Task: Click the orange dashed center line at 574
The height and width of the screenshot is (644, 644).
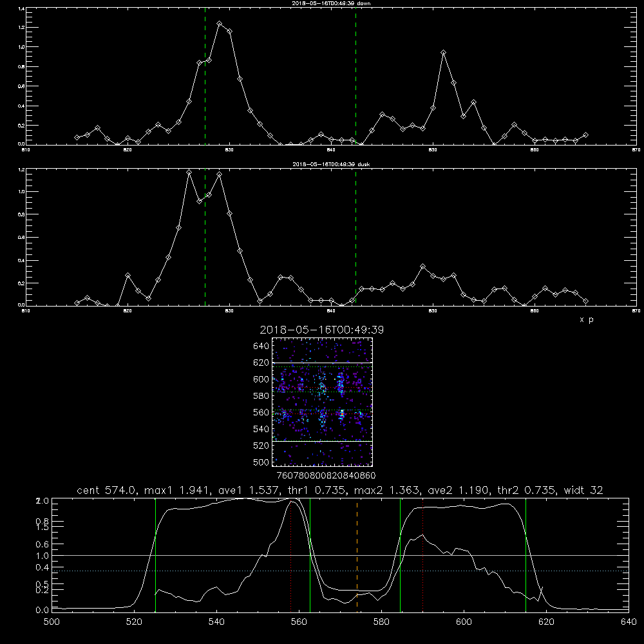Action: click(x=357, y=554)
